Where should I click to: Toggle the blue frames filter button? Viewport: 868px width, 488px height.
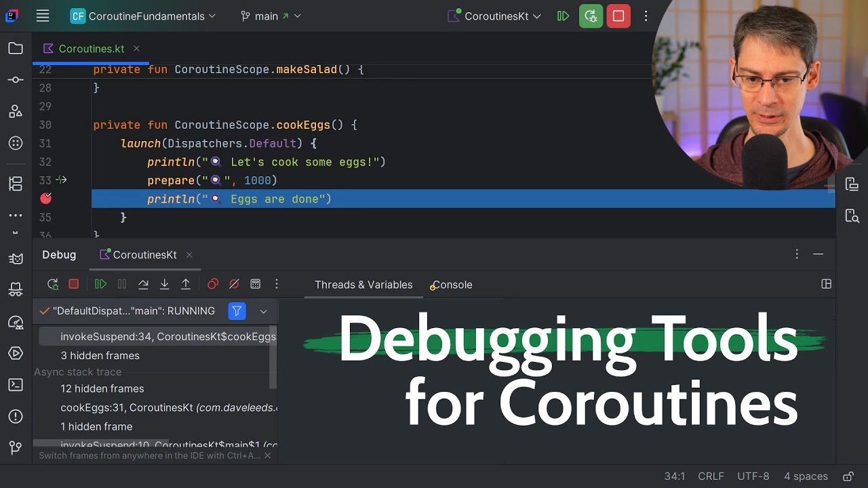(237, 311)
